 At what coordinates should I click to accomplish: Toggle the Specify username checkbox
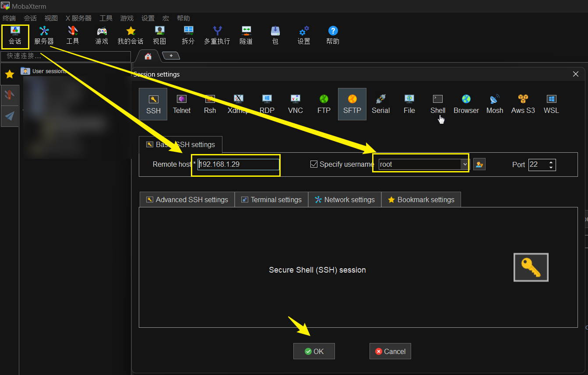pos(313,165)
